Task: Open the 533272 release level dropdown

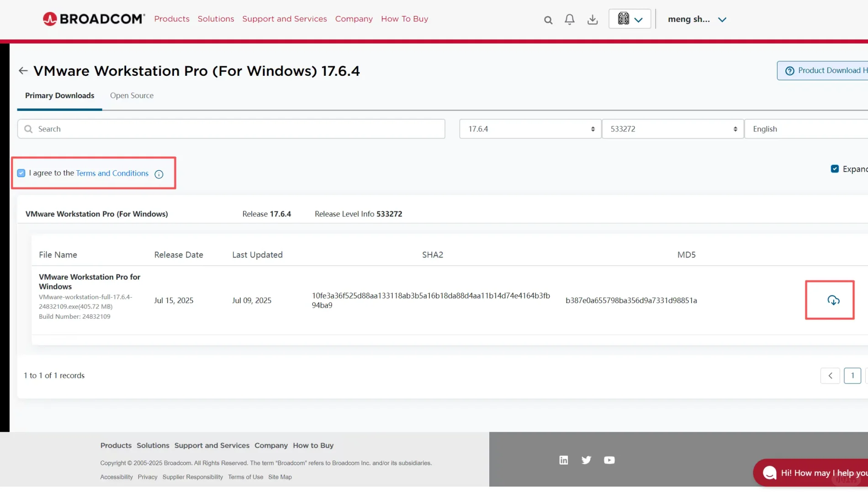Action: pos(672,129)
